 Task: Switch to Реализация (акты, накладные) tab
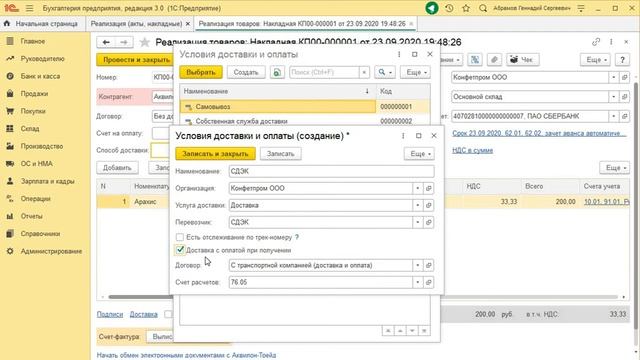[136, 24]
